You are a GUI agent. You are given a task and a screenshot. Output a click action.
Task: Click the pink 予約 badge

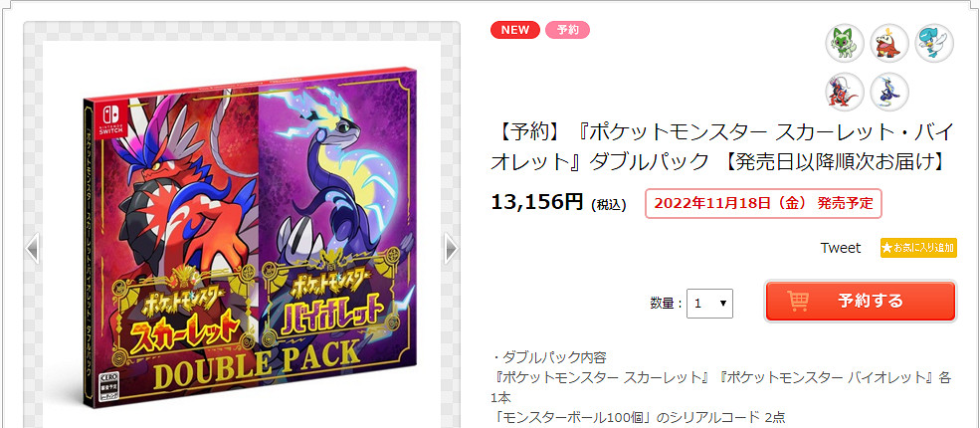pyautogui.click(x=567, y=30)
